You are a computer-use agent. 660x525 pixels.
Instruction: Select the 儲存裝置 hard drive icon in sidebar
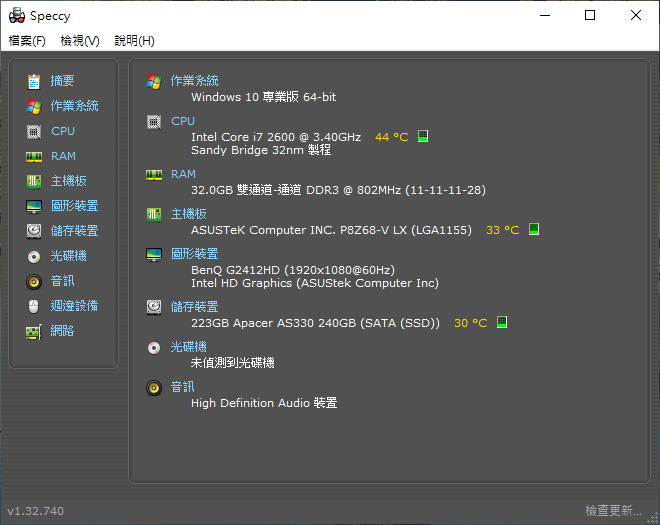pos(34,231)
